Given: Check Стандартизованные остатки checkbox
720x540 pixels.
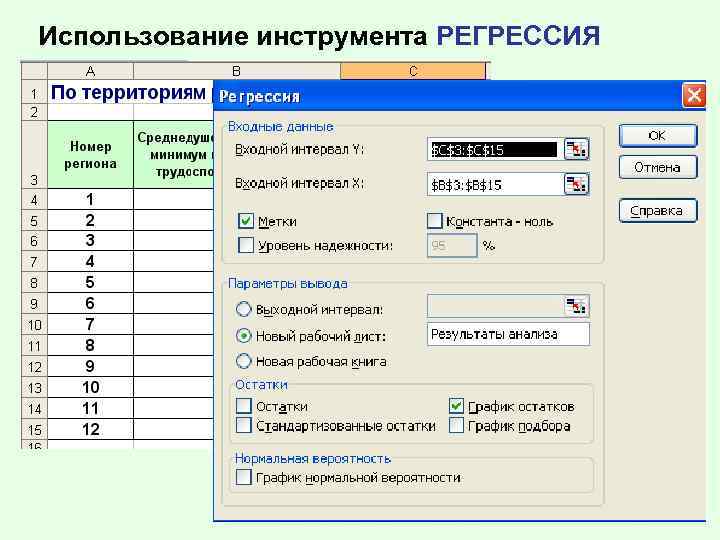Looking at the screenshot, I should coord(243,425).
